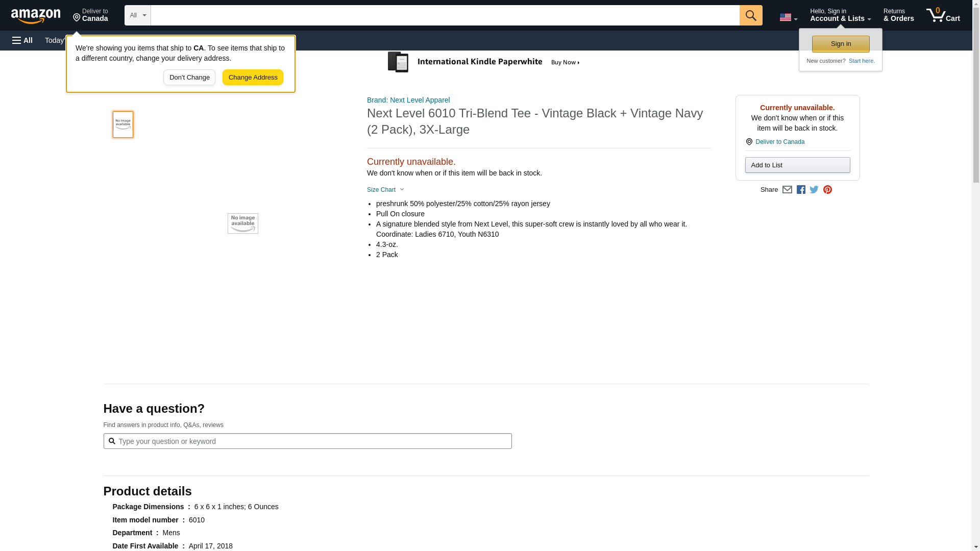Image resolution: width=980 pixels, height=551 pixels.
Task: Open the shopping cart
Action: [943, 15]
